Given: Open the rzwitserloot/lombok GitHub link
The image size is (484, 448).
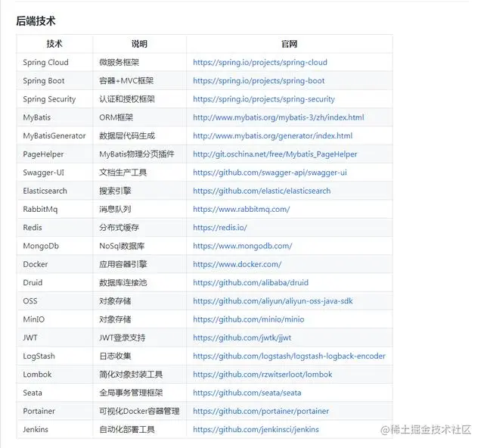Looking at the screenshot, I should (x=262, y=375).
